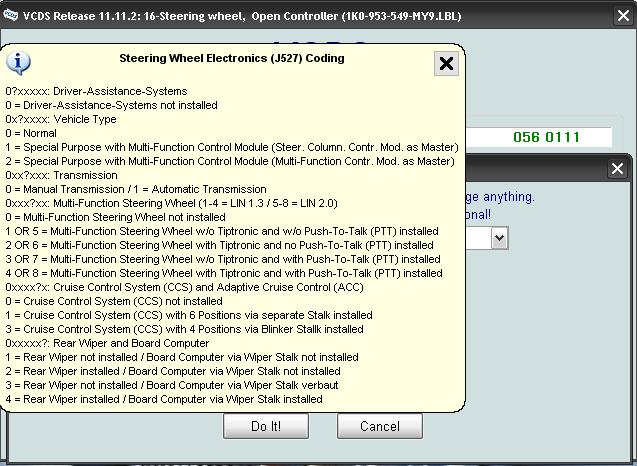Open the dropdown arrow in the recode dialog
Viewport: 637px width, 466px height.
point(499,238)
